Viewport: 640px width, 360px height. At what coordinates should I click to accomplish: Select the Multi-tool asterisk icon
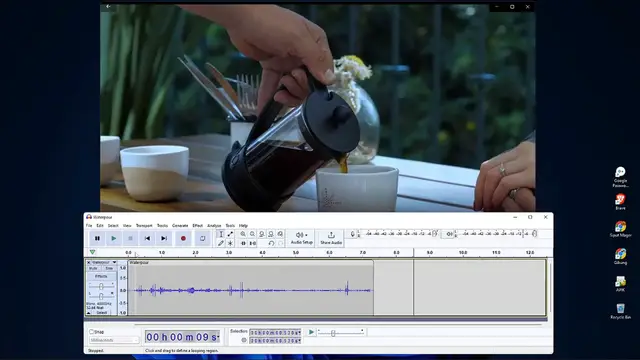pyautogui.click(x=230, y=243)
